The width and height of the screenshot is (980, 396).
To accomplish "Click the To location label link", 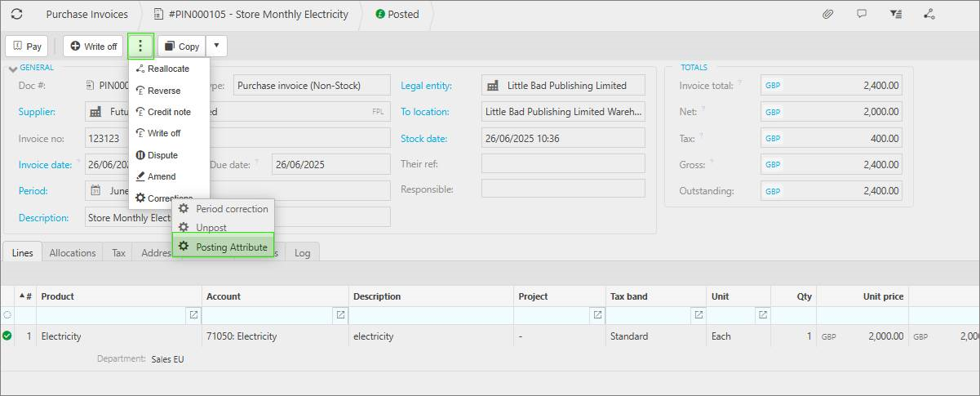I will click(424, 112).
